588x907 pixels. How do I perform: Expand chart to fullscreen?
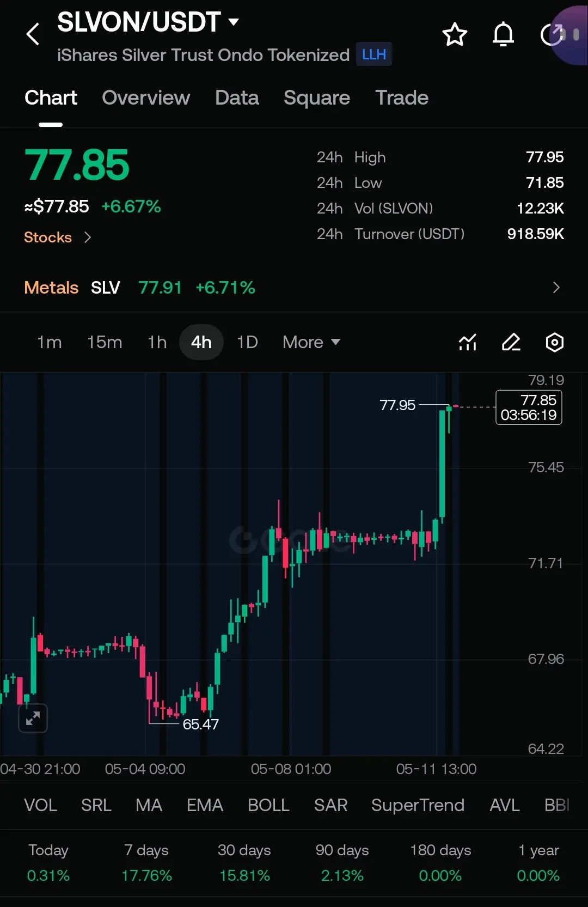pos(33,719)
